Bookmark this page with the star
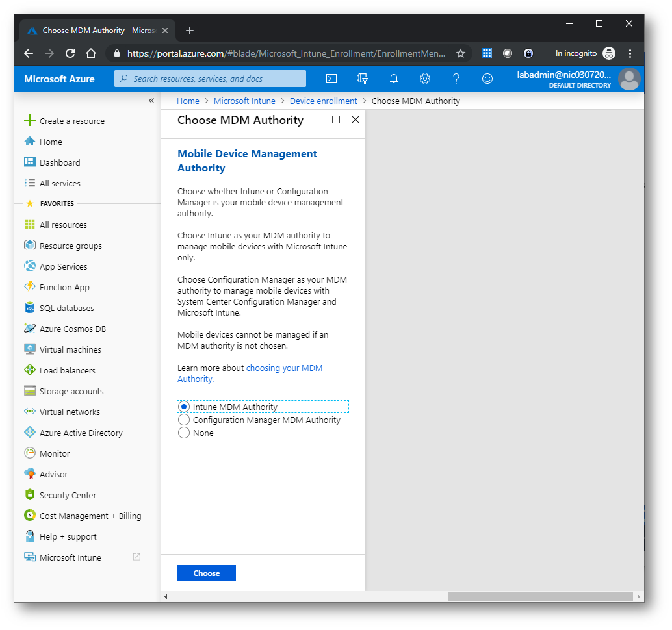672x630 pixels. pyautogui.click(x=461, y=53)
